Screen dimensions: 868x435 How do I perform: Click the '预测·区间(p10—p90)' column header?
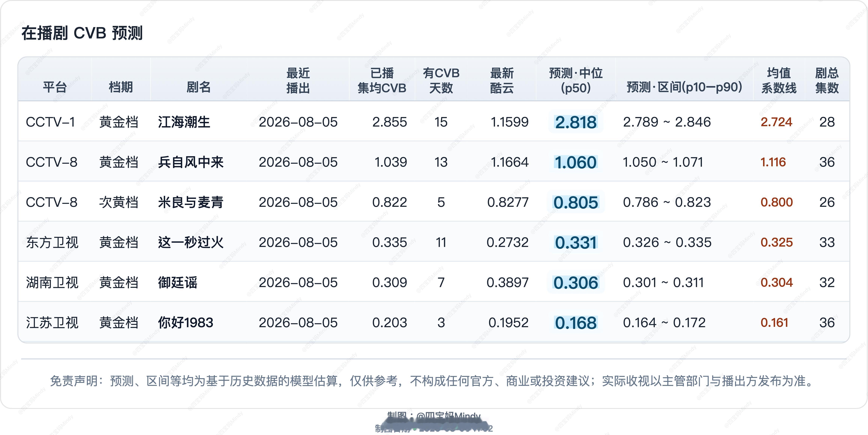pos(684,87)
